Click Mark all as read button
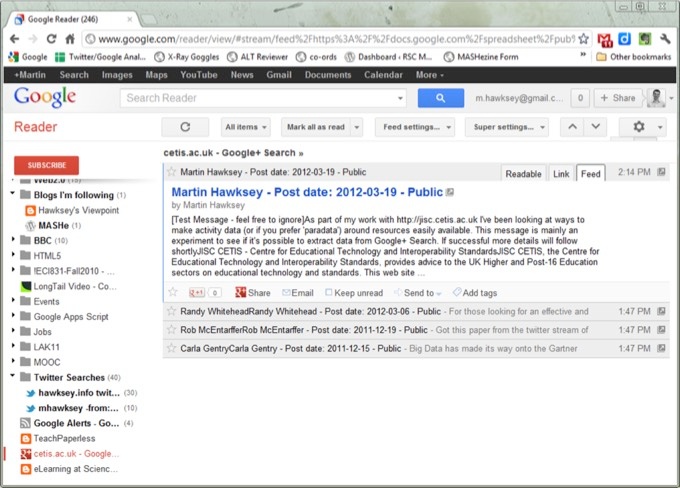 pos(316,127)
